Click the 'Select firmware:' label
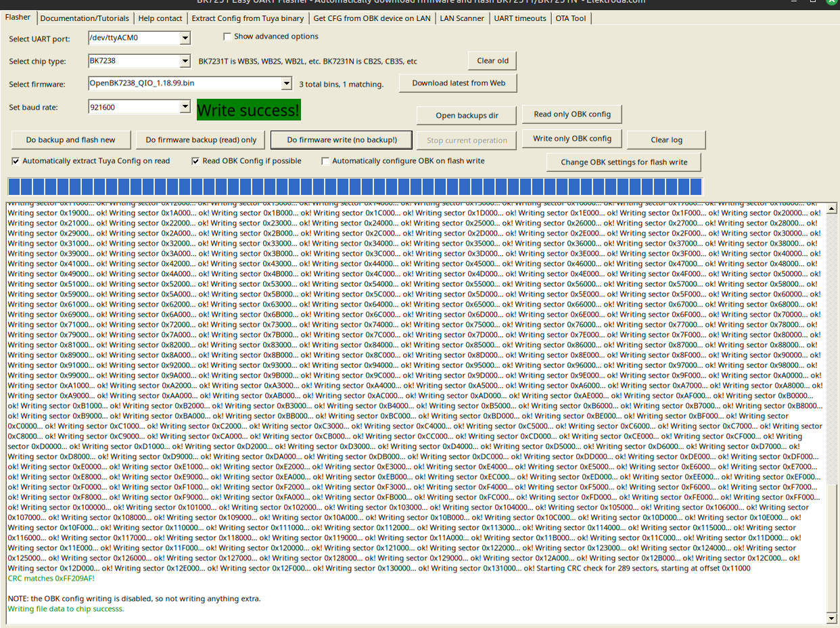The height and width of the screenshot is (628, 840). point(37,85)
